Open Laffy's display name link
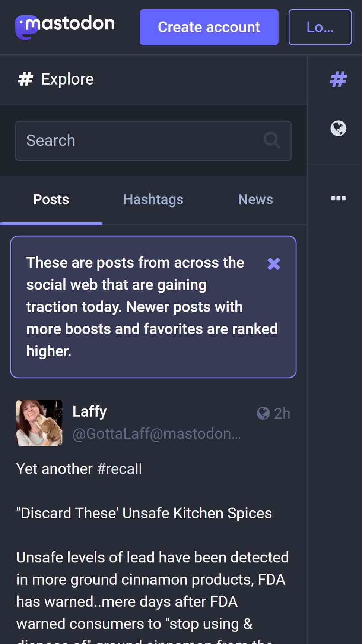Screen dimensions: 362x644 coord(89,411)
